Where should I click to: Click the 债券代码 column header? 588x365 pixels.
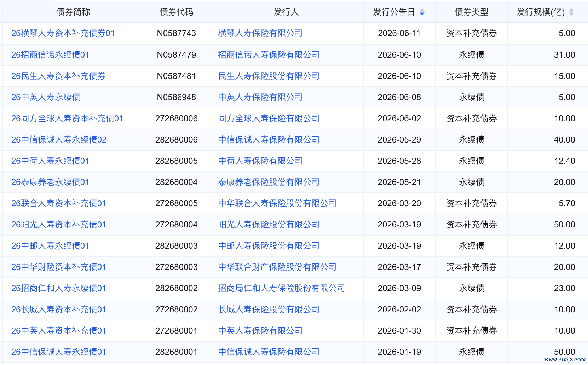[x=177, y=12]
